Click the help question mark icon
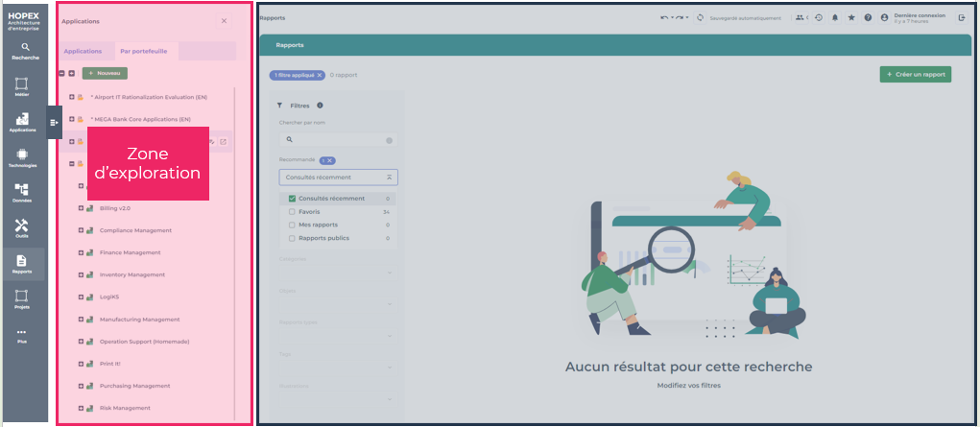The image size is (980, 427). (x=868, y=17)
